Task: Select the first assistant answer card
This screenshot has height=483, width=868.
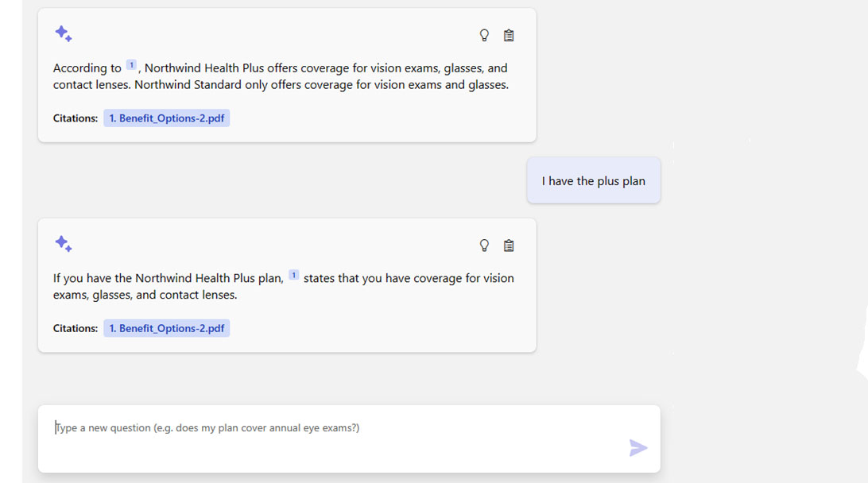Action: tap(286, 75)
